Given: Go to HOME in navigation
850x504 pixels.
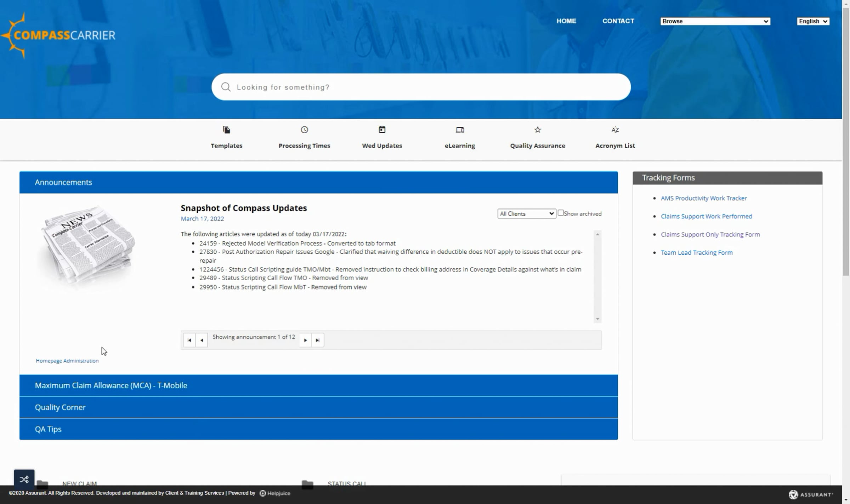Looking at the screenshot, I should point(566,21).
